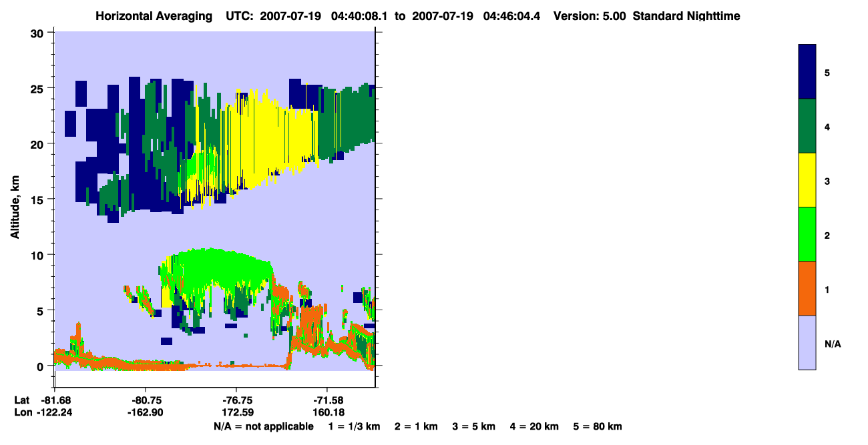Click the latitude value -71.58
The width and height of the screenshot is (868, 445).
(327, 400)
